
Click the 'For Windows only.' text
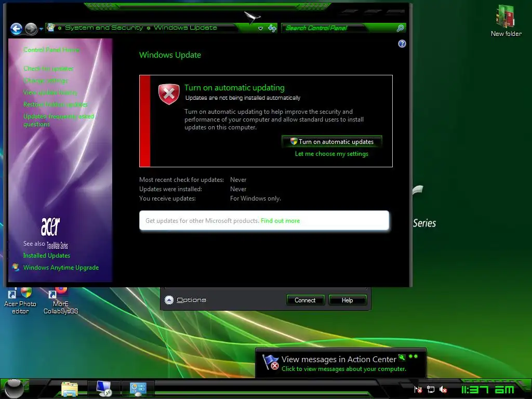[x=256, y=198]
